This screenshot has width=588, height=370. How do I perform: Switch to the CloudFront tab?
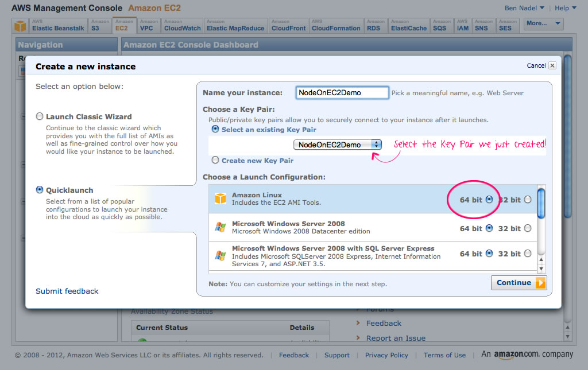point(288,25)
